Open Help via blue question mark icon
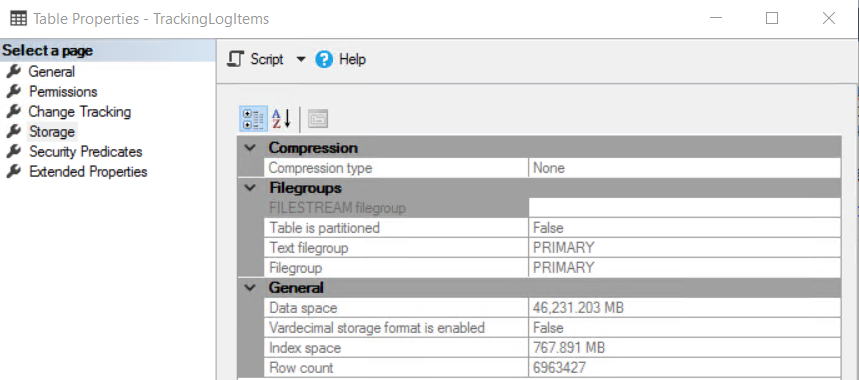The width and height of the screenshot is (859, 380). tap(324, 59)
